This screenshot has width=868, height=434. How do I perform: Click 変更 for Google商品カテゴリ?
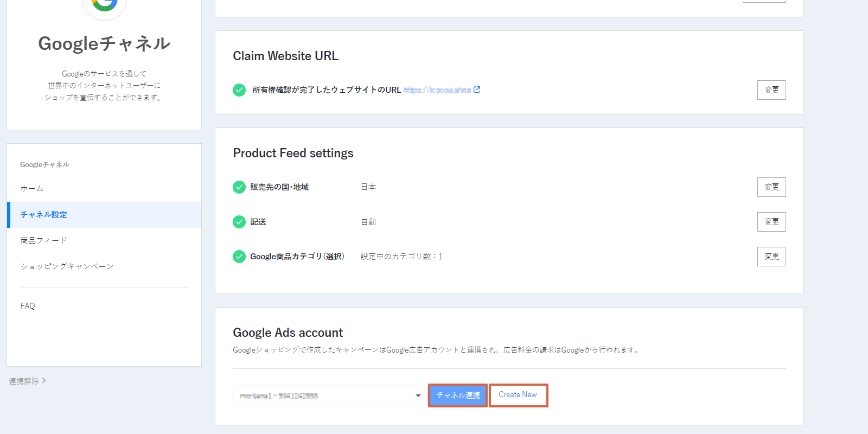[771, 257]
